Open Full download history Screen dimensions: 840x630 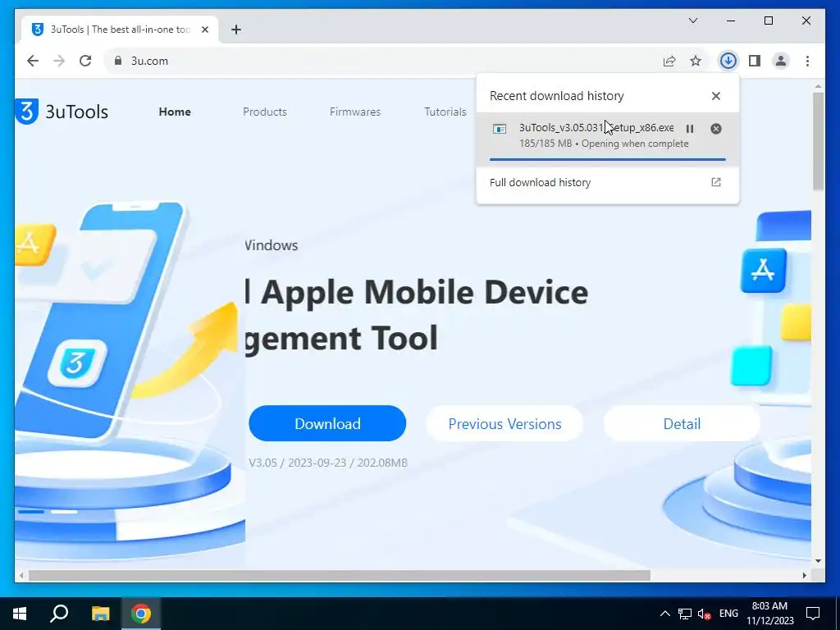[x=608, y=183]
